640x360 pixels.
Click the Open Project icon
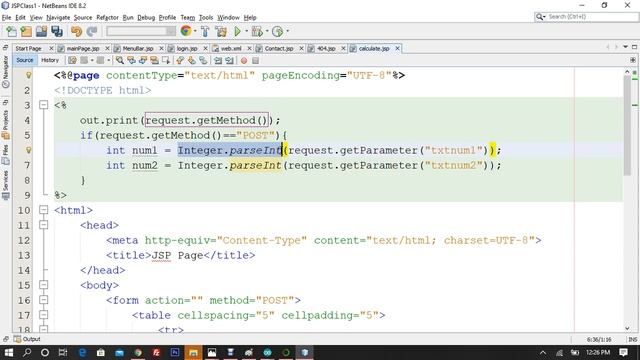42,31
